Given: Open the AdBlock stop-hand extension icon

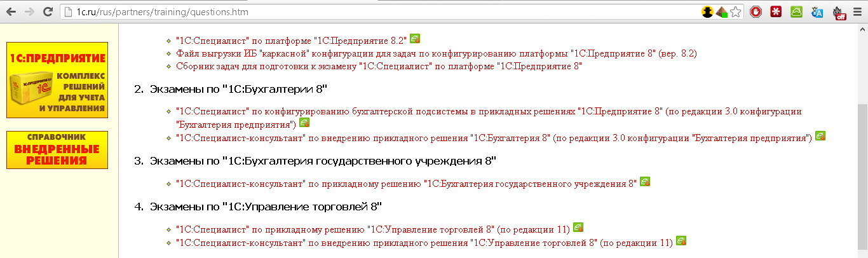Looking at the screenshot, I should [755, 12].
